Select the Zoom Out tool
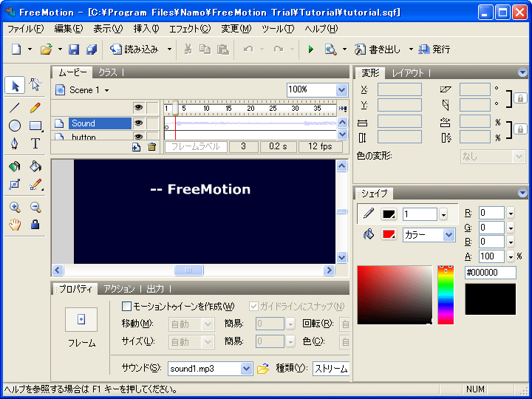Screen dimensions: 532x399 (35, 207)
